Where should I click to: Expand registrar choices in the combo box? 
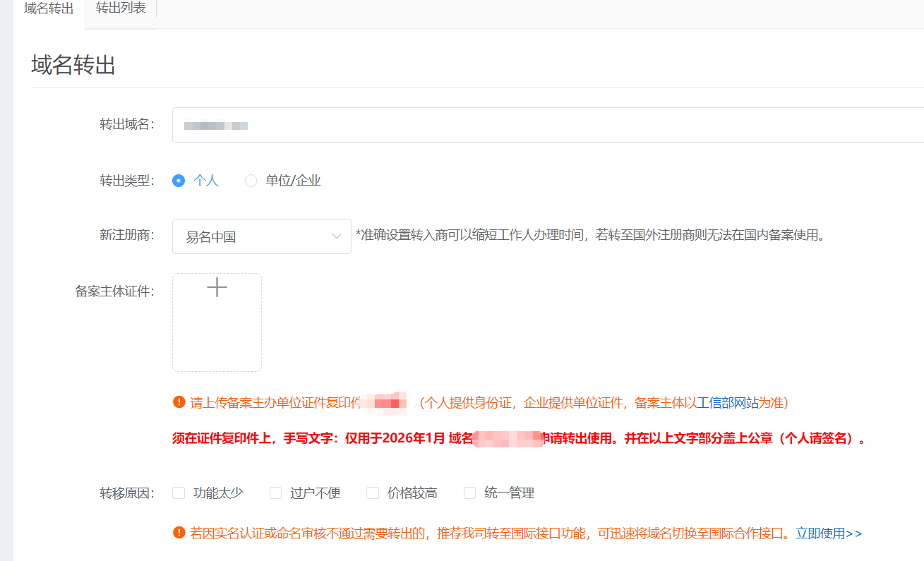[261, 236]
